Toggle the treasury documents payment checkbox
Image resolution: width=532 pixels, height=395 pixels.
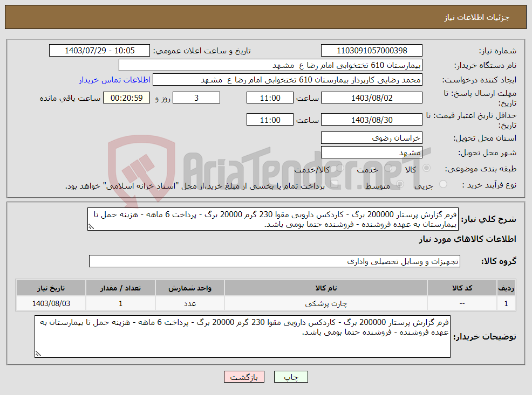(x=334, y=184)
